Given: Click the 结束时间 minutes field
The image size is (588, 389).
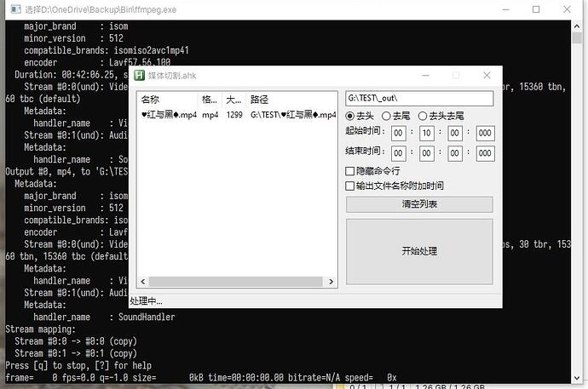Looking at the screenshot, I should 427,153.
